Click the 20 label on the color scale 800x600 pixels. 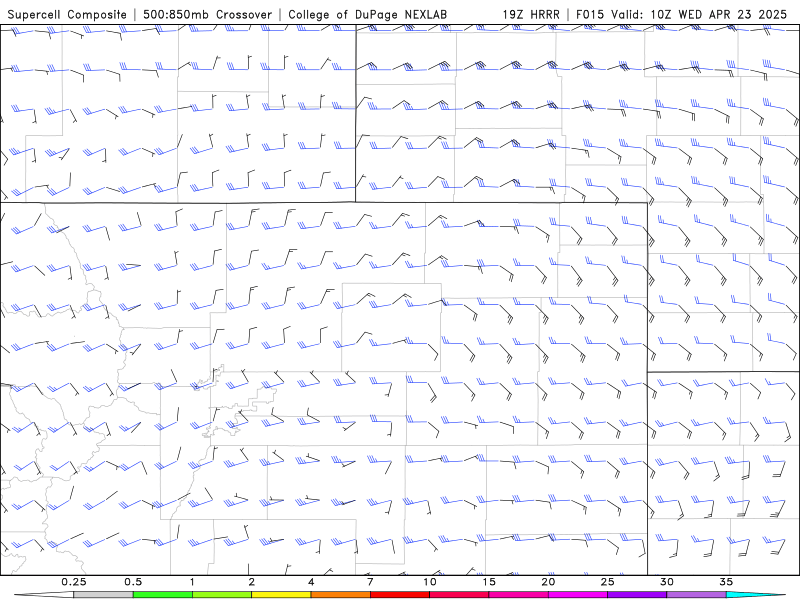548,582
